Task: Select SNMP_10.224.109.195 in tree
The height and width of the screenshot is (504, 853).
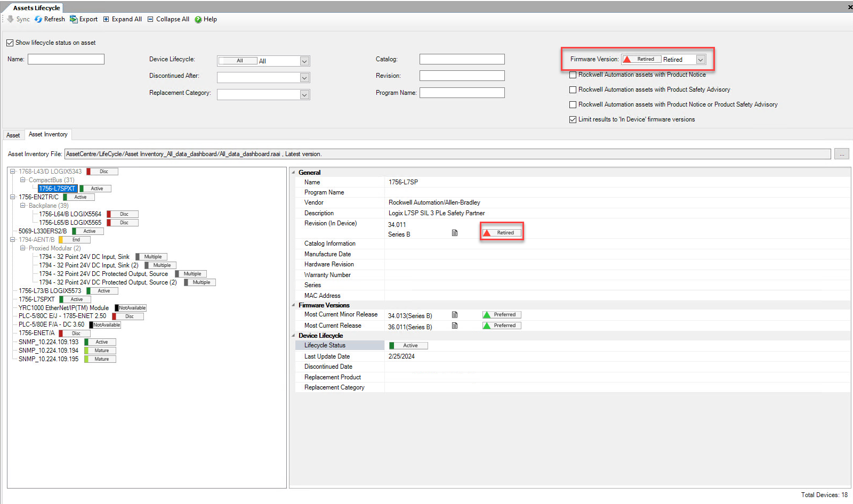Action: (x=49, y=359)
